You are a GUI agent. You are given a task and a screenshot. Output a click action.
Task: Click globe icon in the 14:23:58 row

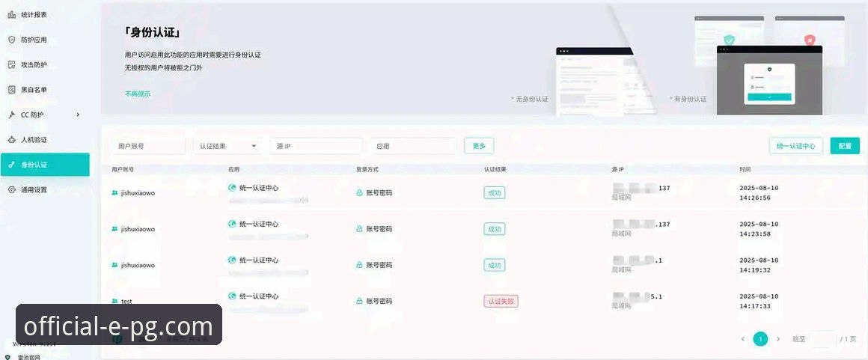click(232, 224)
